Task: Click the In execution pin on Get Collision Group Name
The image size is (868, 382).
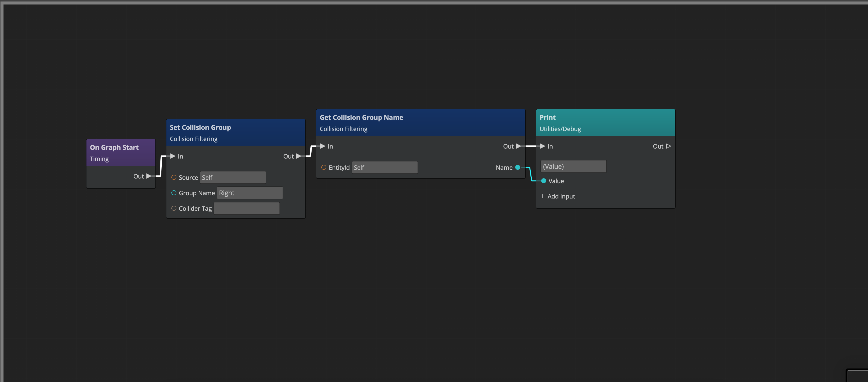Action: pyautogui.click(x=322, y=146)
